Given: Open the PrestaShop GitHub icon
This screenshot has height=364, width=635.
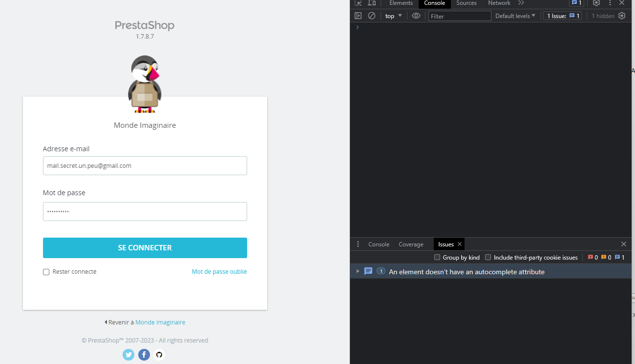Looking at the screenshot, I should [159, 355].
